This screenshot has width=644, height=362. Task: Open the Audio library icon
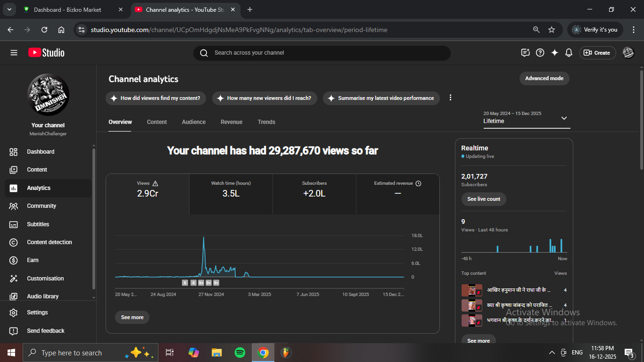click(14, 296)
